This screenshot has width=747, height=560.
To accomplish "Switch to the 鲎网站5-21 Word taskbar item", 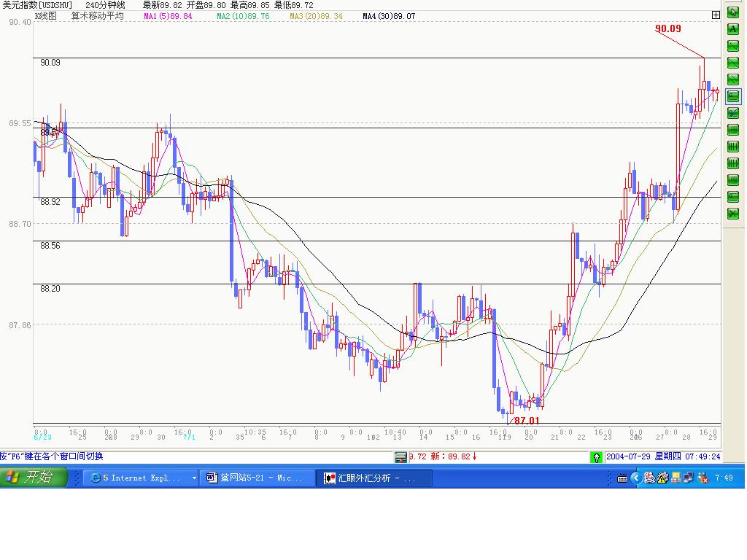I will click(258, 478).
